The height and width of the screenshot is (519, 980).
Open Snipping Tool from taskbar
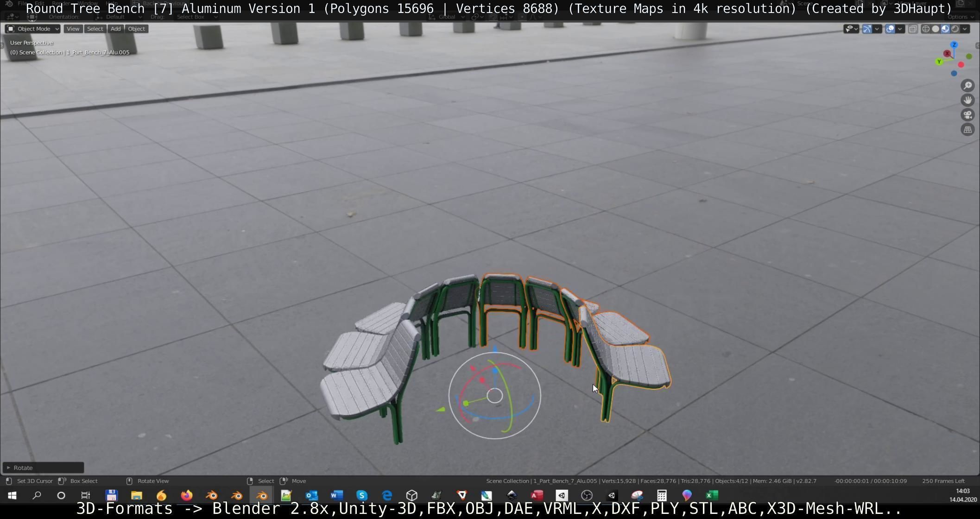637,495
